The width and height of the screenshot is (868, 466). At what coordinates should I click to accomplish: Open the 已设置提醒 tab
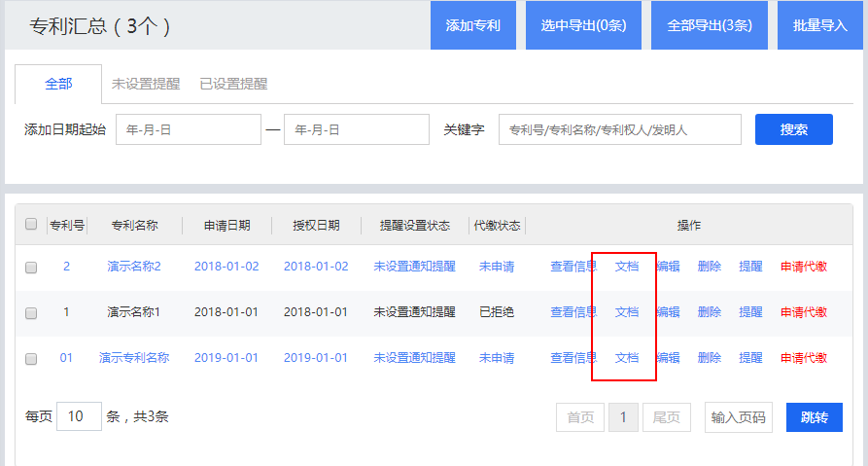pyautogui.click(x=233, y=85)
